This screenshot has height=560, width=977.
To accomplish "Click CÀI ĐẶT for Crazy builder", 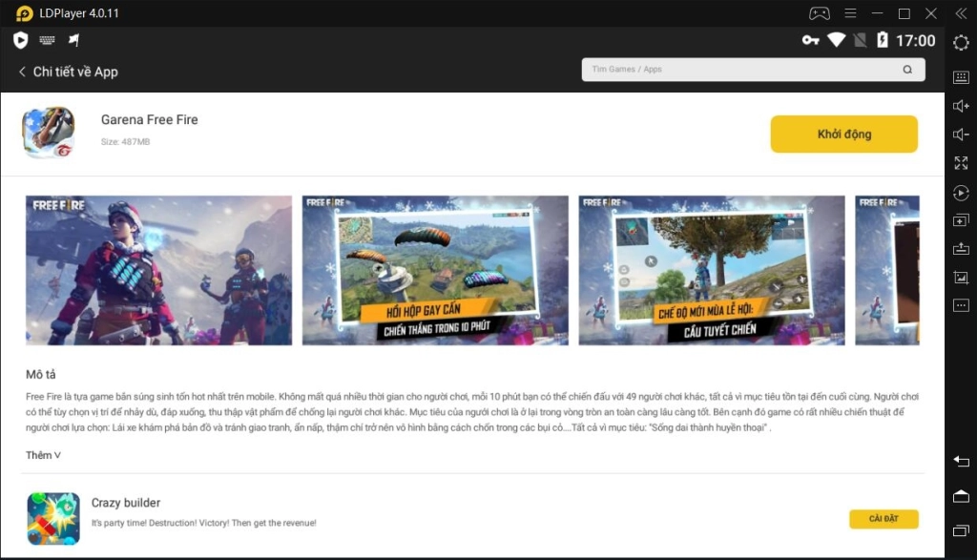I will [x=883, y=519].
